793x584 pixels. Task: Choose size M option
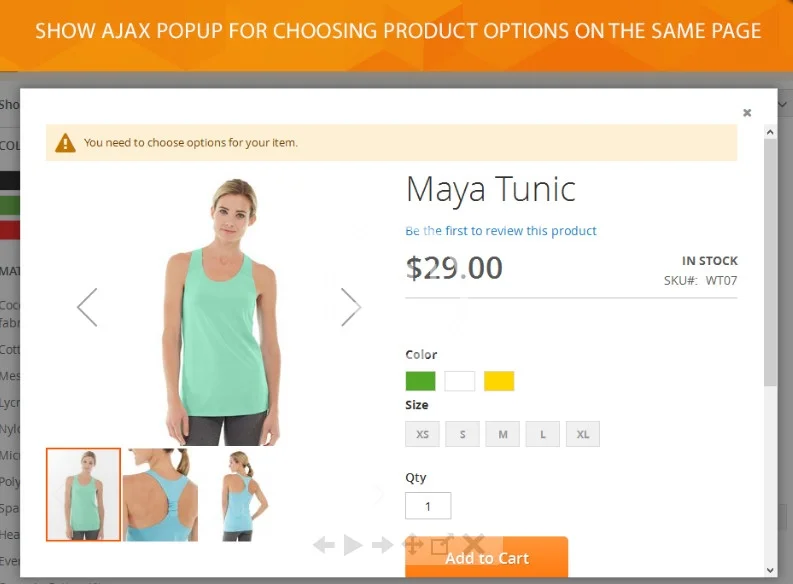(503, 434)
